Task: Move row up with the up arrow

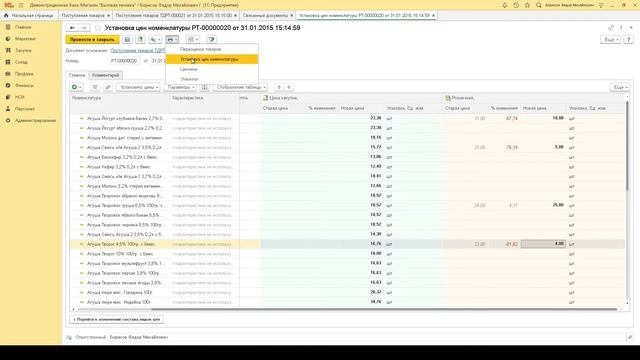Action: 279,87
